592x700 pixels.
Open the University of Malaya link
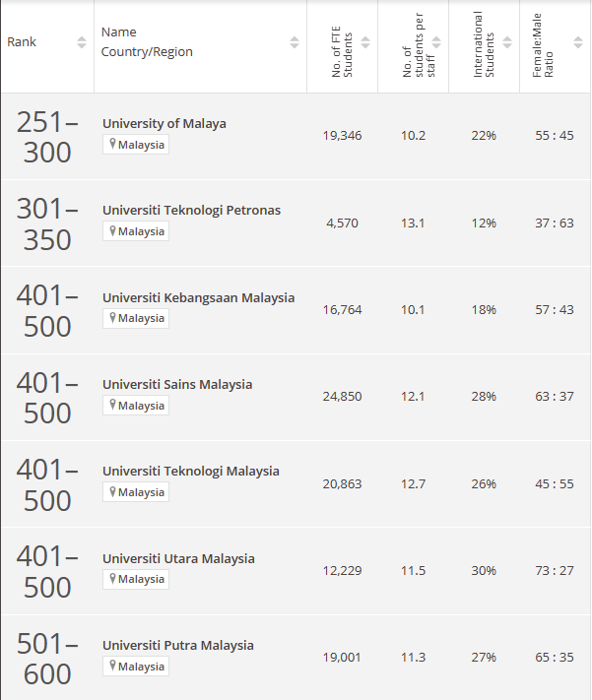(164, 124)
